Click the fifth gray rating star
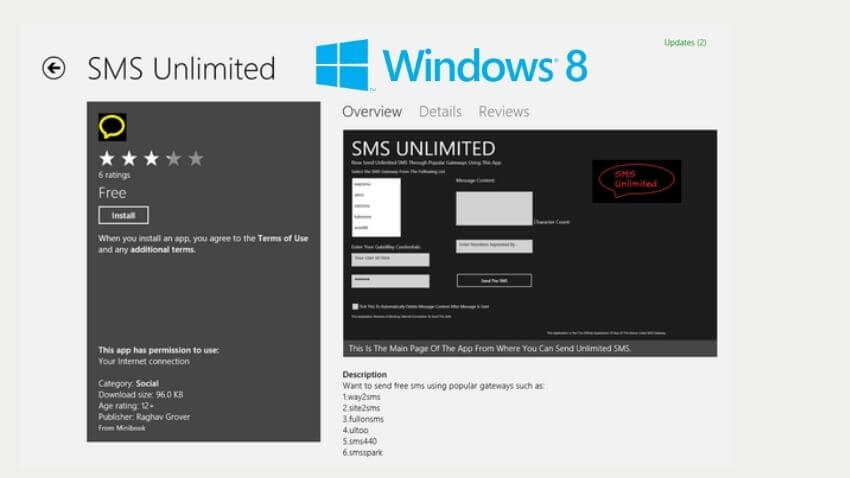This screenshot has height=478, width=850. point(195,158)
